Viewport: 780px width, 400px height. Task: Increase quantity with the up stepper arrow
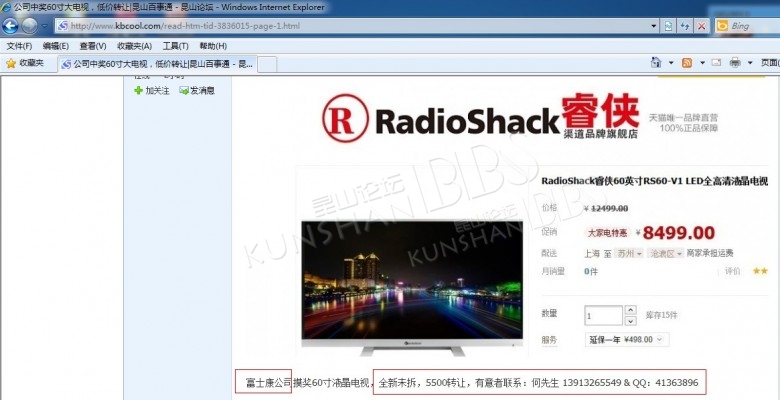click(x=630, y=311)
